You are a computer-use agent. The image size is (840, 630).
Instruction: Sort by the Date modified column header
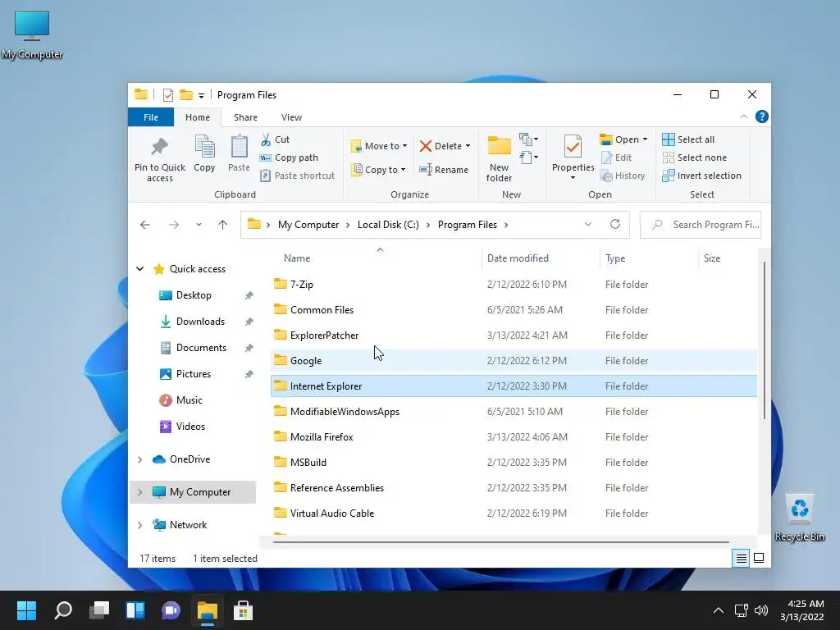coord(540,258)
